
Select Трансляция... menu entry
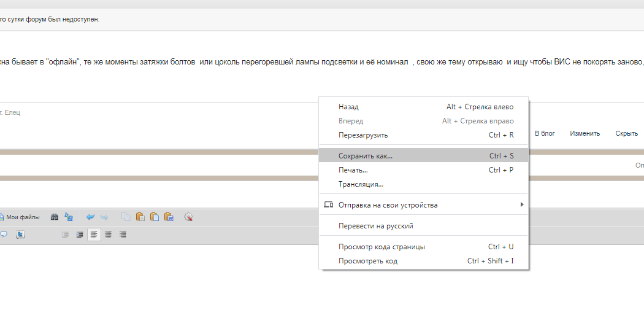click(423, 184)
